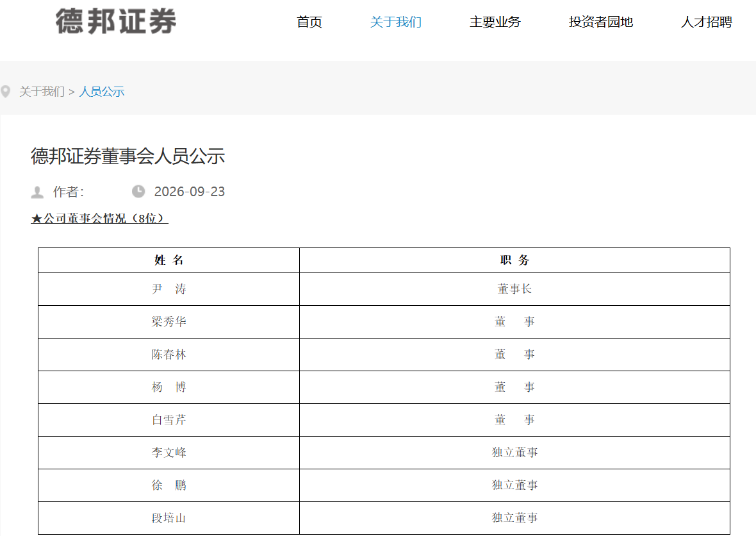Click the 关于我们 breadcrumb link
756x536 pixels.
pos(42,92)
